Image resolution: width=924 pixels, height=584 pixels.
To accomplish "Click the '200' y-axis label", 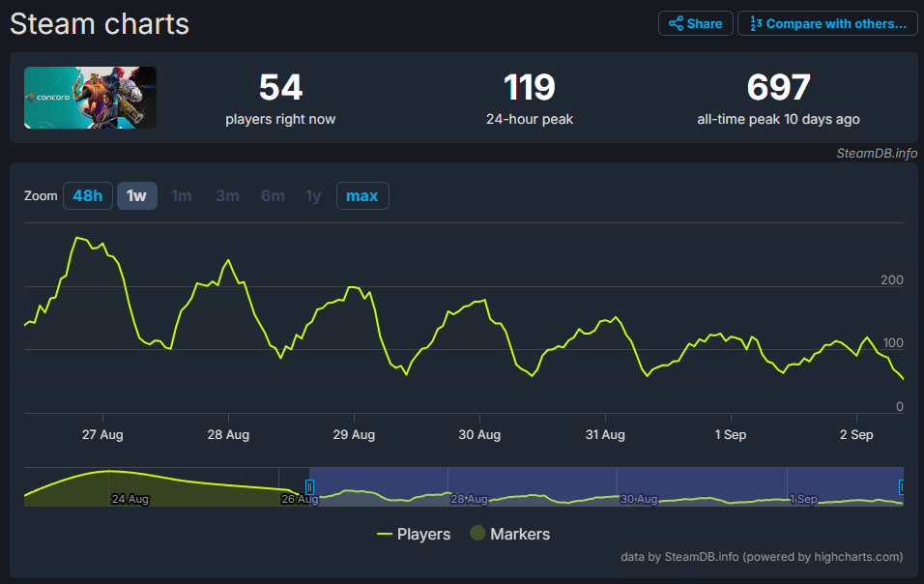I will coord(891,280).
